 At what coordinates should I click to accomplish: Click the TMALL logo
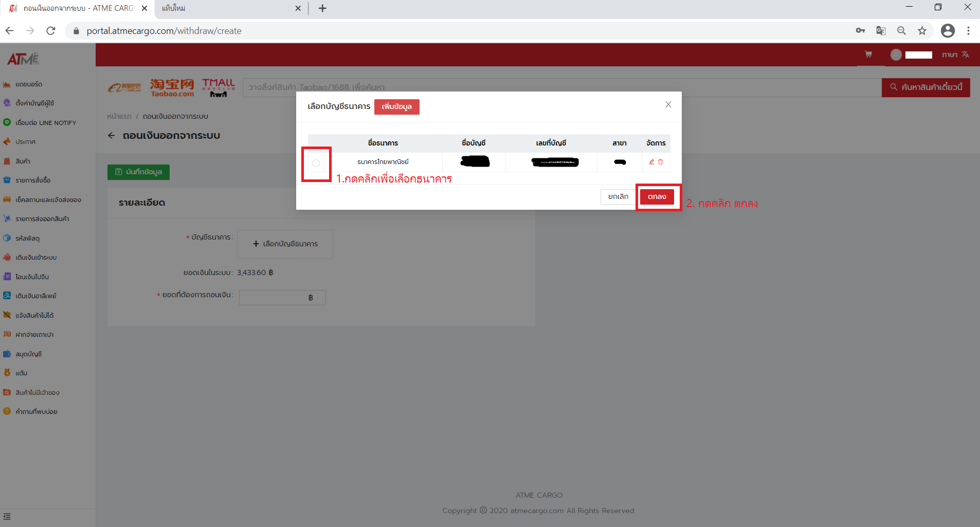click(218, 87)
